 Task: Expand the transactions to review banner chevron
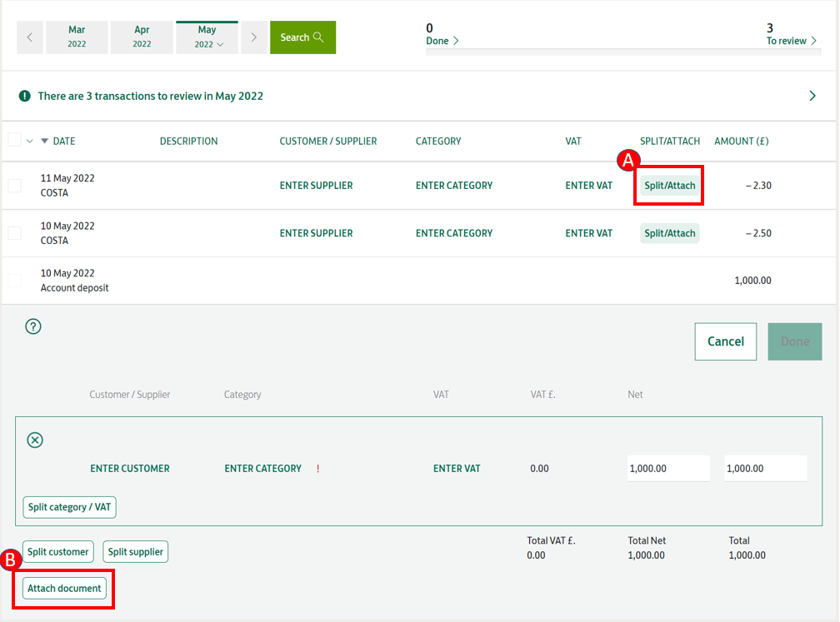[x=812, y=96]
